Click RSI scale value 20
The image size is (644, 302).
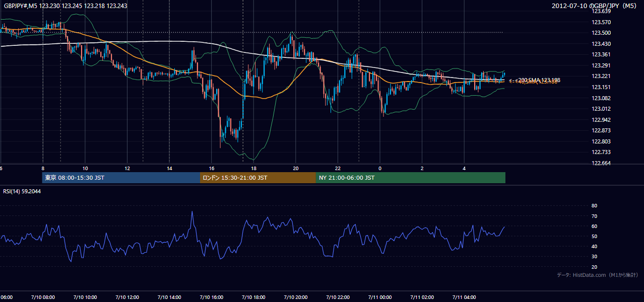[595, 267]
